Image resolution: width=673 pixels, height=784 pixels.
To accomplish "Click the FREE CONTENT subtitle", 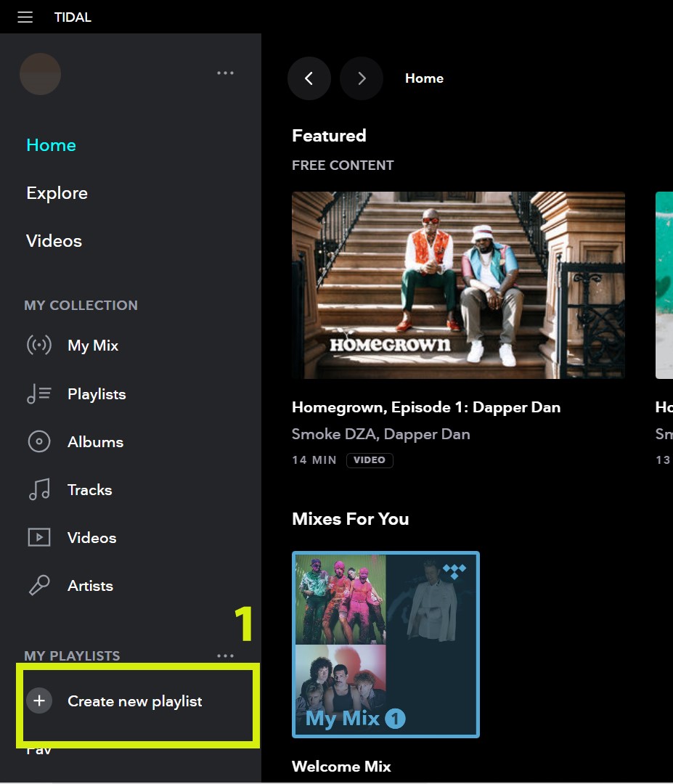I will tap(343, 166).
